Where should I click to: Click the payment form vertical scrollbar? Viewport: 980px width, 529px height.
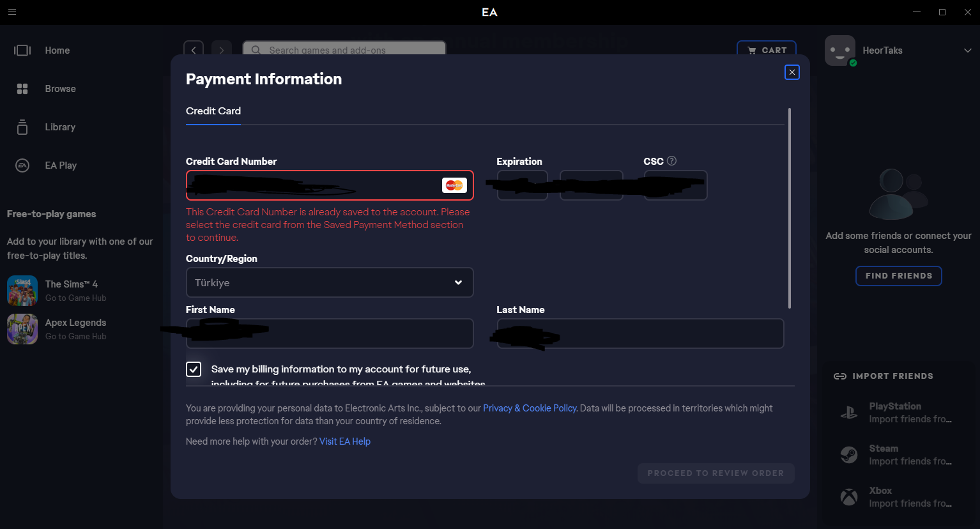[790, 208]
